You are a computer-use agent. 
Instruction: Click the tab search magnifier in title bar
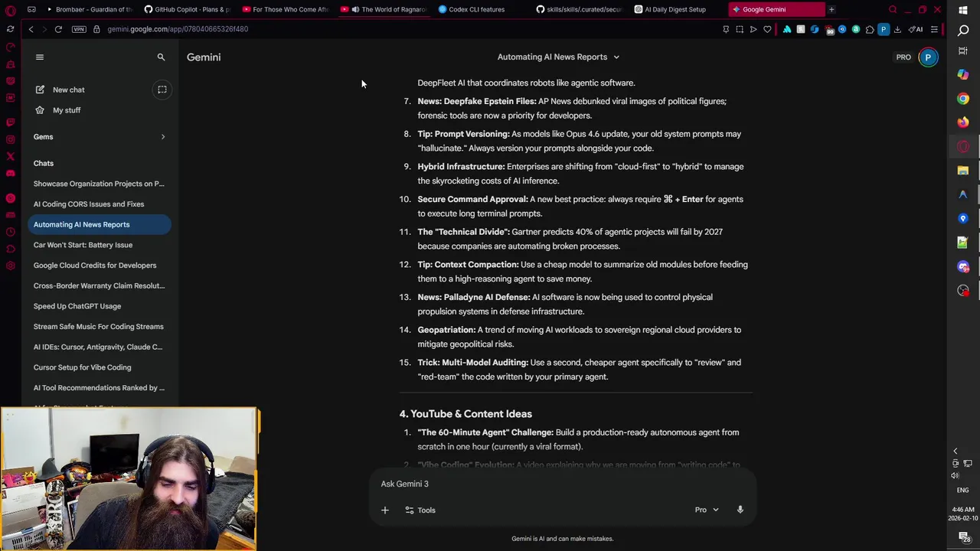(893, 9)
